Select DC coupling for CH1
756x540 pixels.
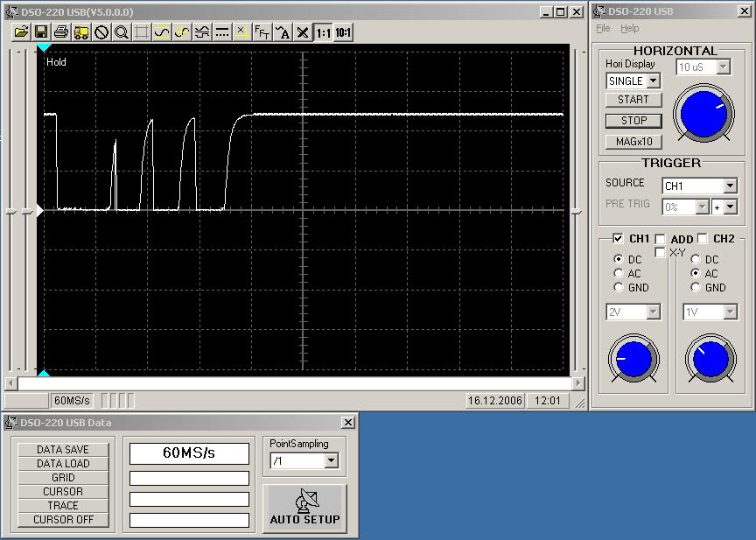618,259
